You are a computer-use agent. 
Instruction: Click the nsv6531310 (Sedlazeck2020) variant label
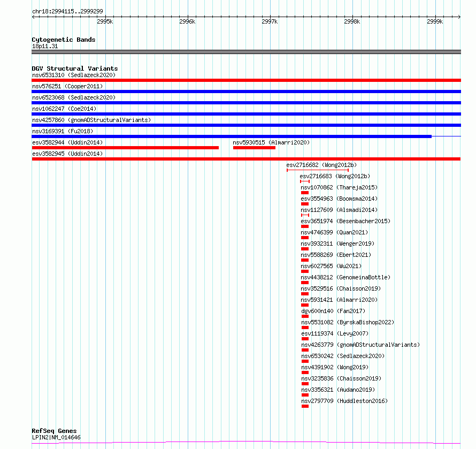74,75
